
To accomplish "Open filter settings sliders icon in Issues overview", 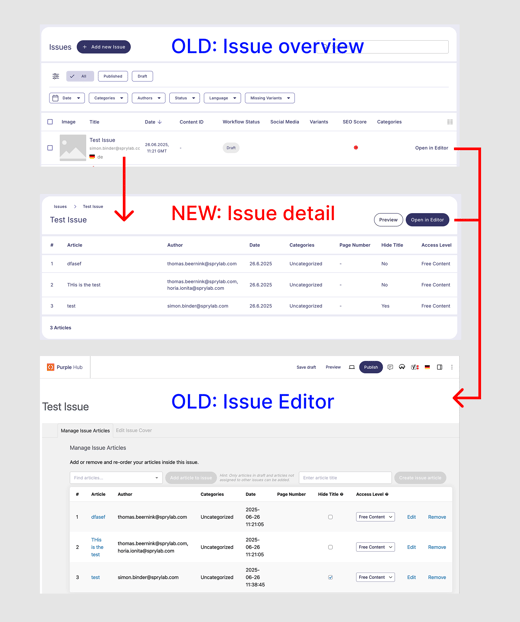I will (x=56, y=76).
